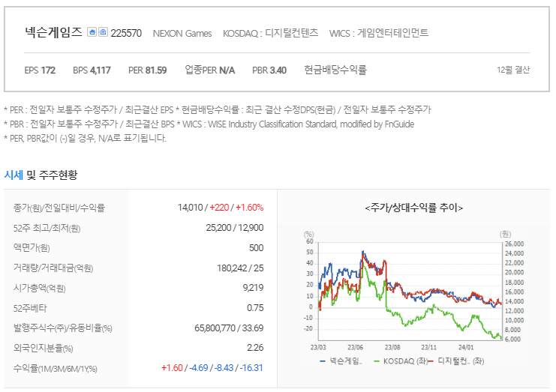556x392 pixels.
Task: Click the 24/01 x-axis date label
Action: (x=466, y=347)
